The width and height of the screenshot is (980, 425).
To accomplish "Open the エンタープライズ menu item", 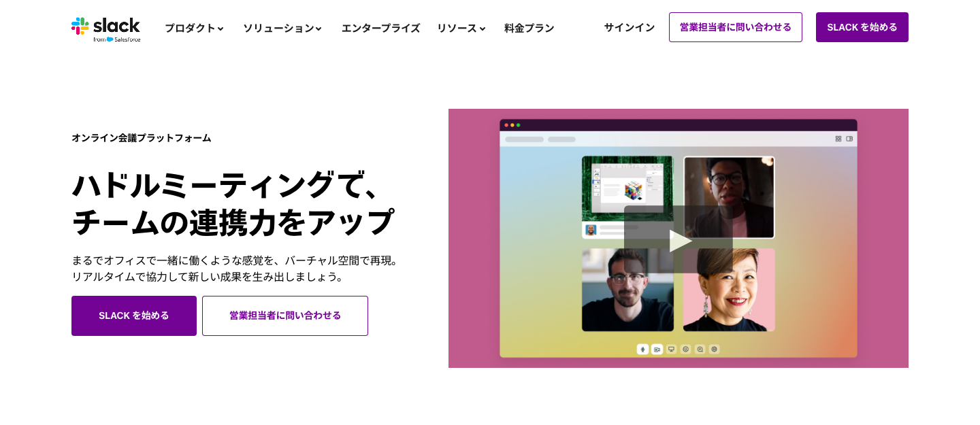I will (x=380, y=28).
